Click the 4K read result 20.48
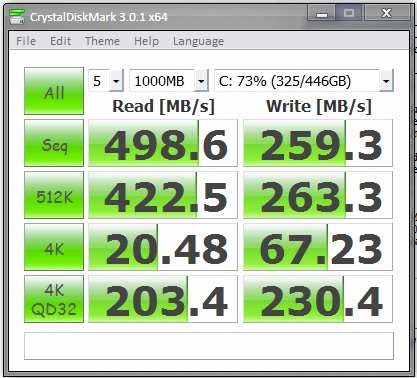The image size is (417, 378). [163, 247]
